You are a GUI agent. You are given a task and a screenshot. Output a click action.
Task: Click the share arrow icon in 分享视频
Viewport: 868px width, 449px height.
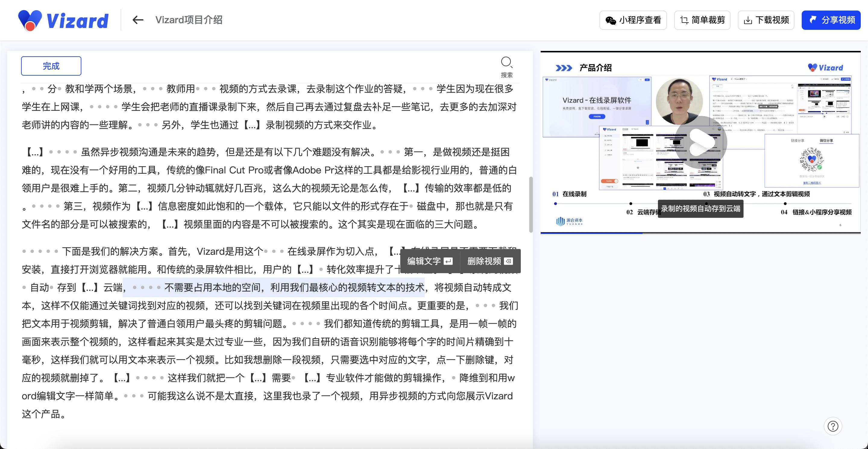[x=813, y=20]
